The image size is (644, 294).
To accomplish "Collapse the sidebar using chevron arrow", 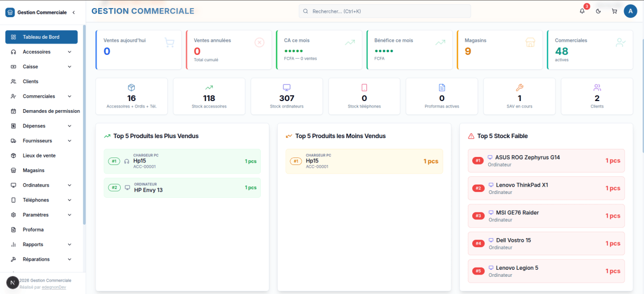I will click(74, 12).
